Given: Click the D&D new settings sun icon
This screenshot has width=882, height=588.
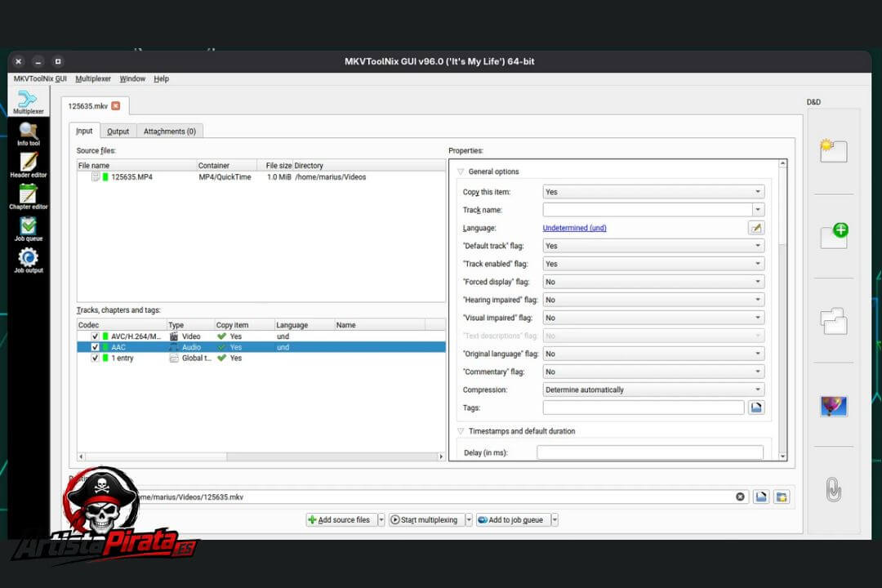Looking at the screenshot, I should click(833, 150).
